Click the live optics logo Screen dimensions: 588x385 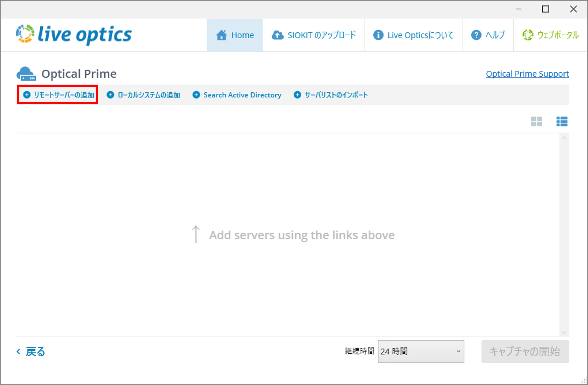tap(74, 35)
